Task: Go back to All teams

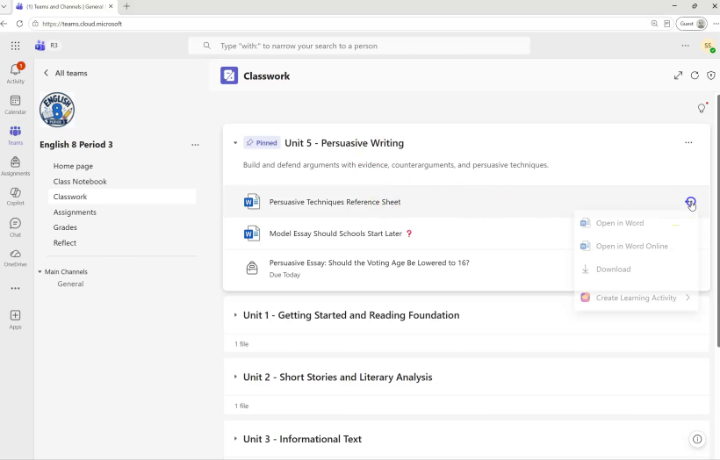Action: click(65, 73)
